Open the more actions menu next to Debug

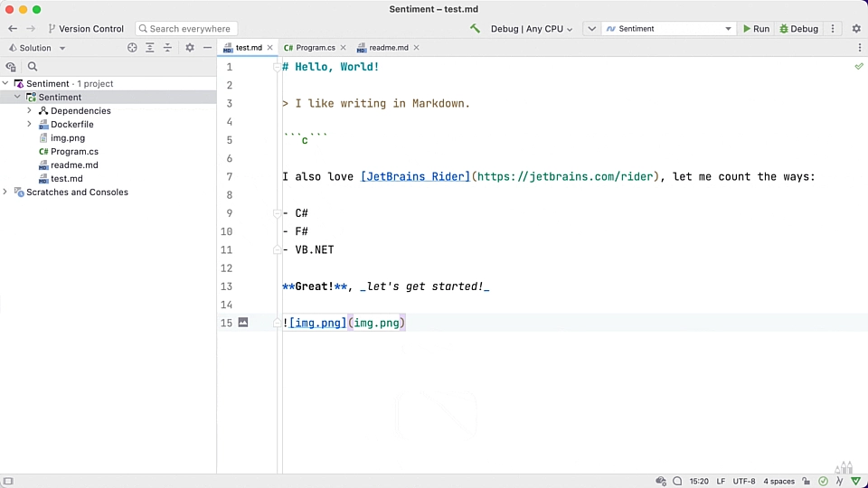[x=833, y=29]
